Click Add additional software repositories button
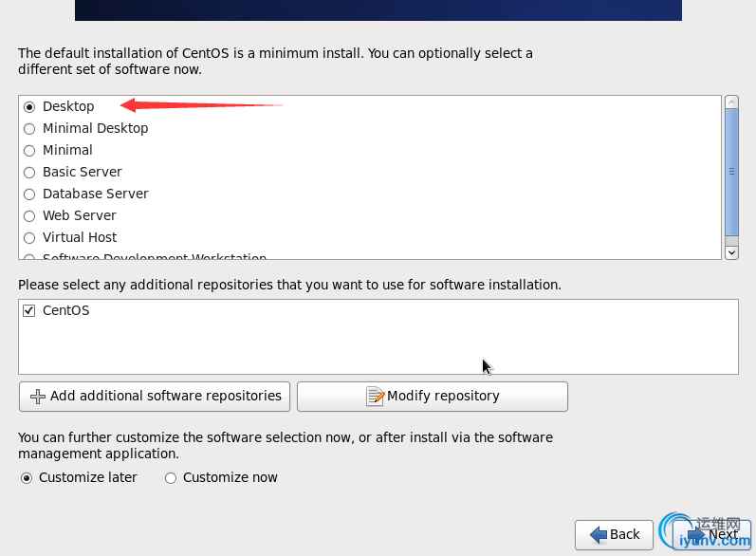This screenshot has height=556, width=756. tap(155, 397)
